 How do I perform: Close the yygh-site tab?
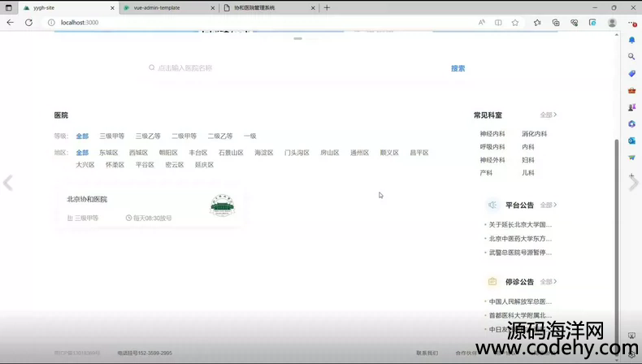click(x=113, y=8)
